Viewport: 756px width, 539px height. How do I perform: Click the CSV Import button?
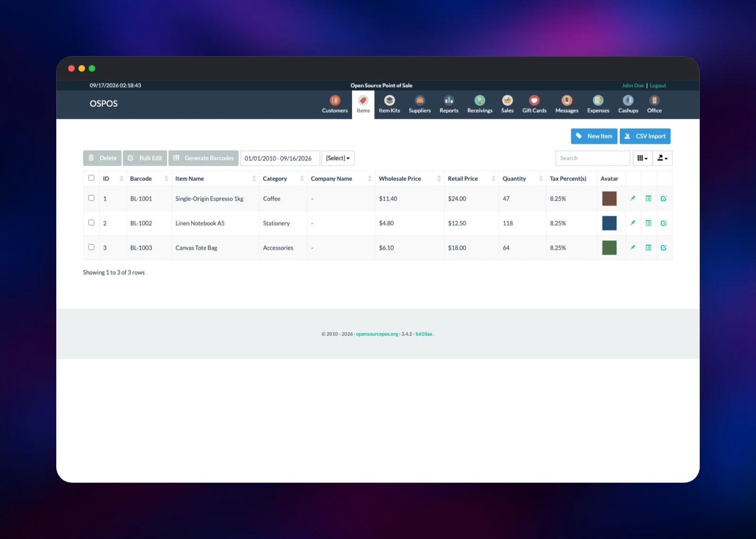pyautogui.click(x=645, y=136)
